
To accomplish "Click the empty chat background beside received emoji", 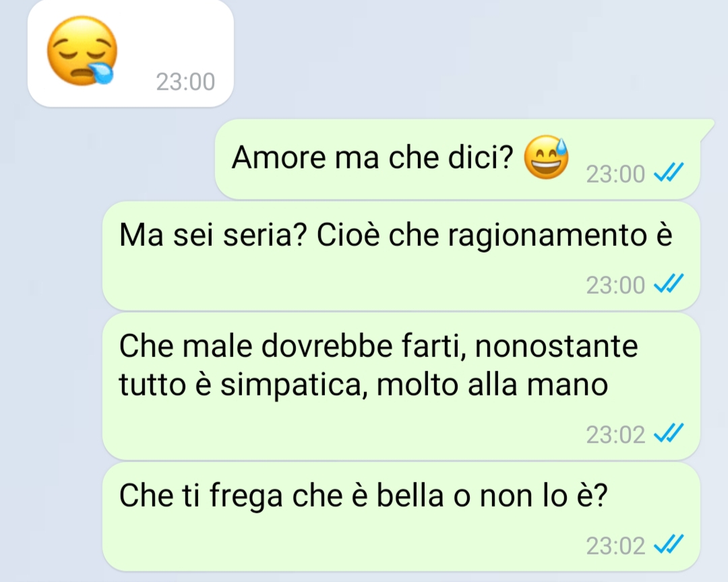I will (464, 56).
